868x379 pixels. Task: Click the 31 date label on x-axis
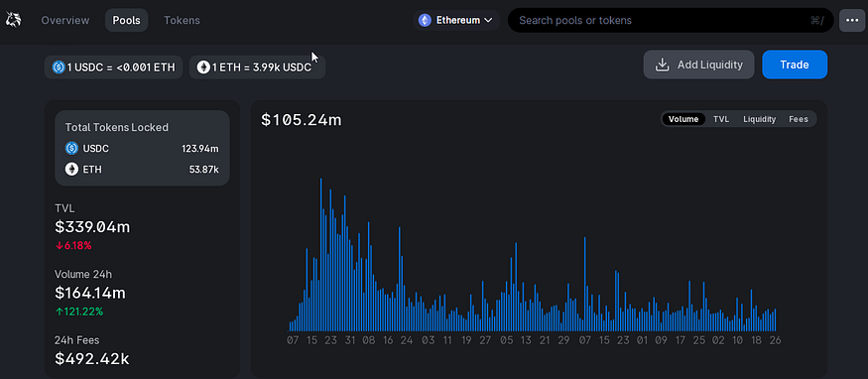349,340
